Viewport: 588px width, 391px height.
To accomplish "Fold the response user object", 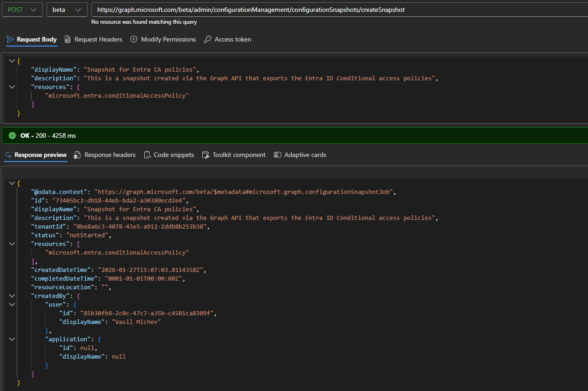I will (12, 305).
